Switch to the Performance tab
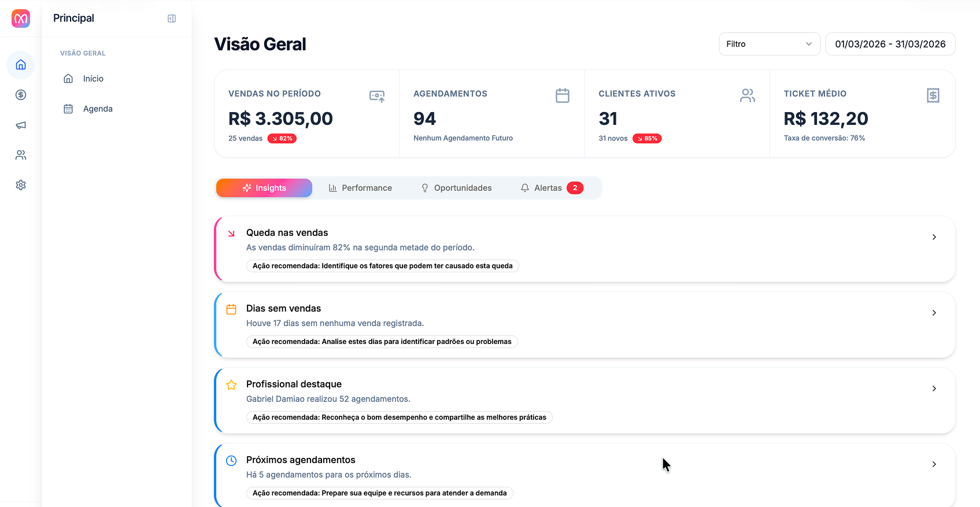 coord(360,188)
